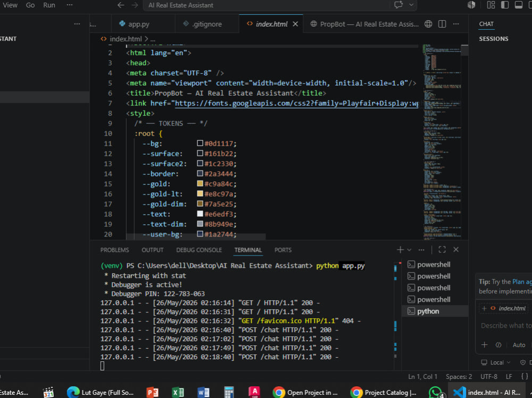Open Excel from the taskbar
Image resolution: width=532 pixels, height=398 pixels.
(178, 392)
